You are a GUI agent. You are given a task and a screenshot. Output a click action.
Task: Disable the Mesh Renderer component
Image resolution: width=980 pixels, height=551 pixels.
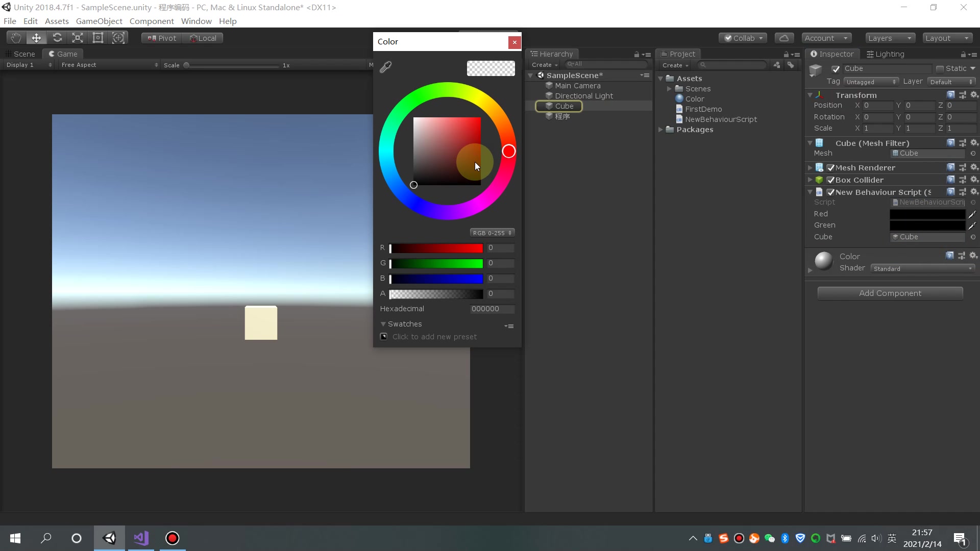(830, 167)
